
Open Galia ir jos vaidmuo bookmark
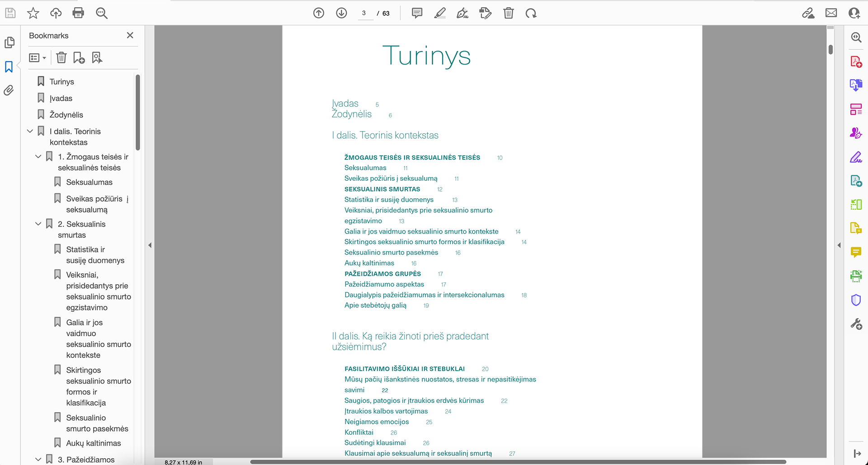coord(98,339)
